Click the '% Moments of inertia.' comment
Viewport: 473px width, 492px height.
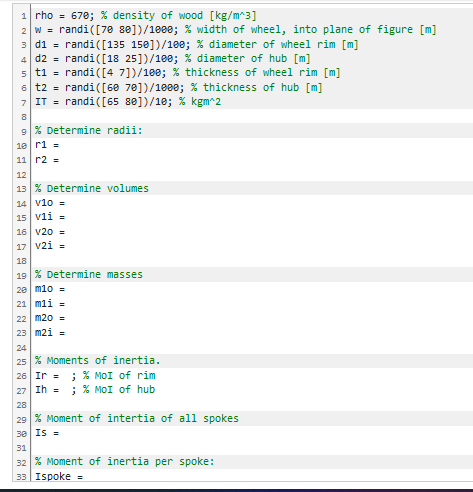(98, 361)
